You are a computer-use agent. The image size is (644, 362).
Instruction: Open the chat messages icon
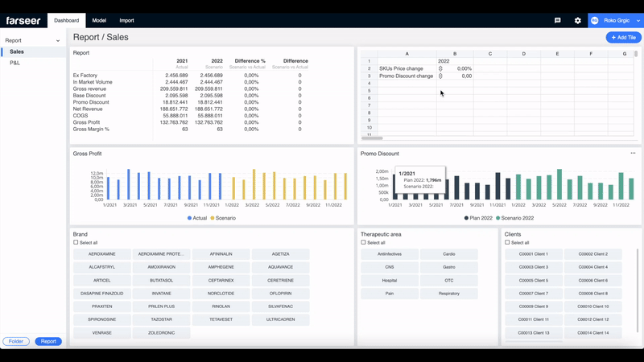[558, 20]
